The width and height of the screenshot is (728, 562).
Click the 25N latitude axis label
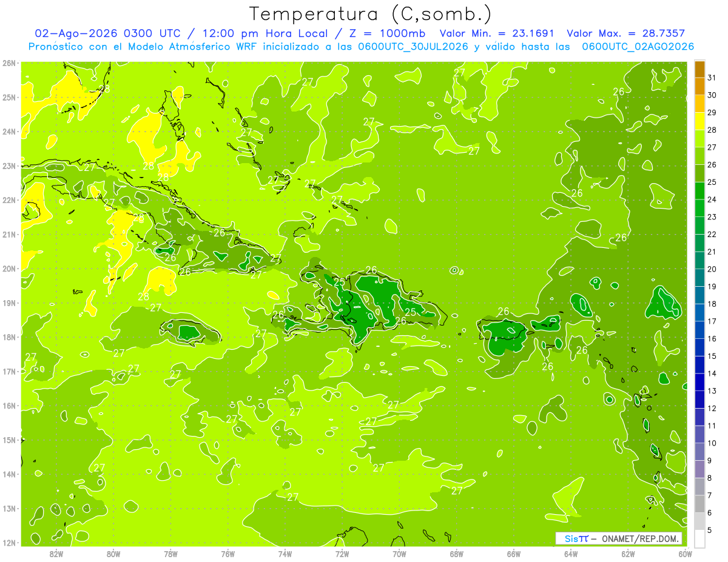[9, 97]
